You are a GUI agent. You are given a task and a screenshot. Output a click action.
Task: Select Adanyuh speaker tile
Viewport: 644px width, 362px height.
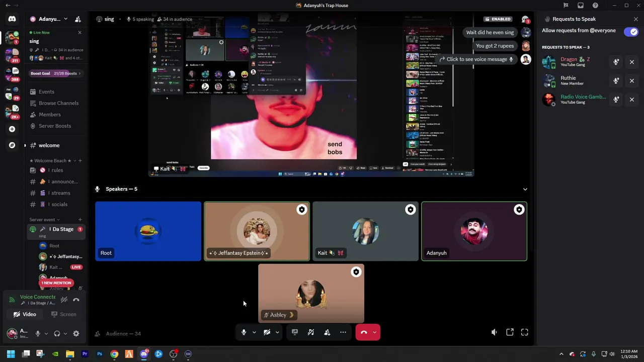pyautogui.click(x=474, y=231)
